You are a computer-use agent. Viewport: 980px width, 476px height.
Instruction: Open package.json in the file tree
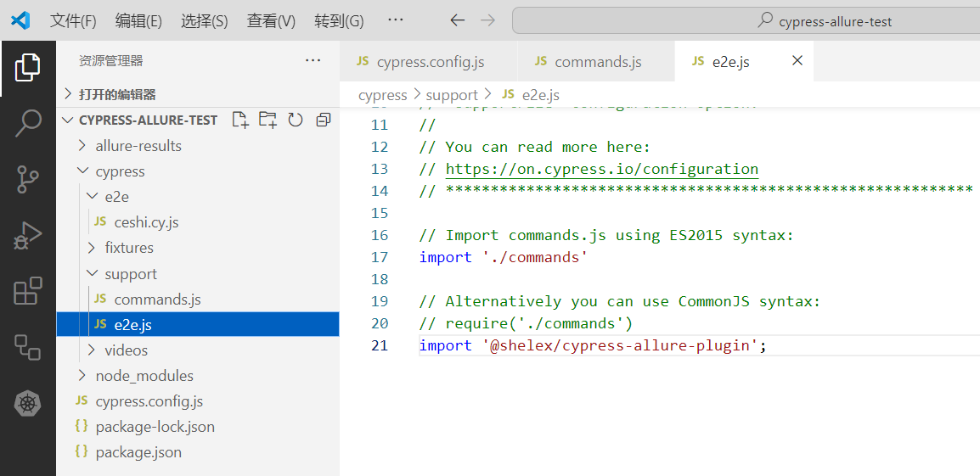[x=138, y=452]
